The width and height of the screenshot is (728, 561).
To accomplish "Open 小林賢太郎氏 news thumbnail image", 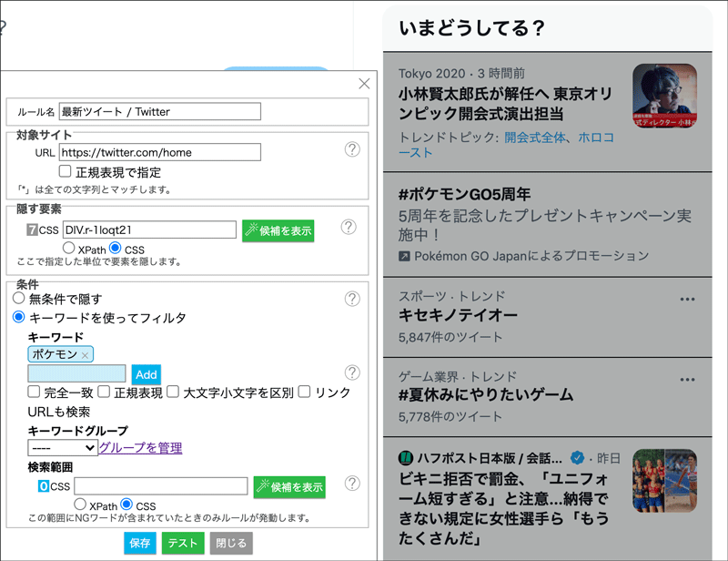I will (665, 96).
